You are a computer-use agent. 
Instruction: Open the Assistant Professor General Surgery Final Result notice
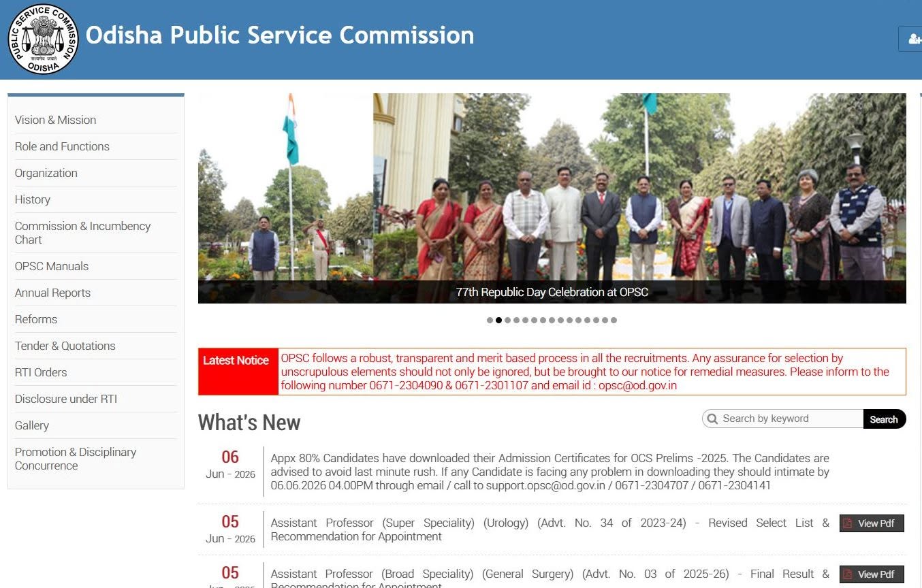point(550,579)
